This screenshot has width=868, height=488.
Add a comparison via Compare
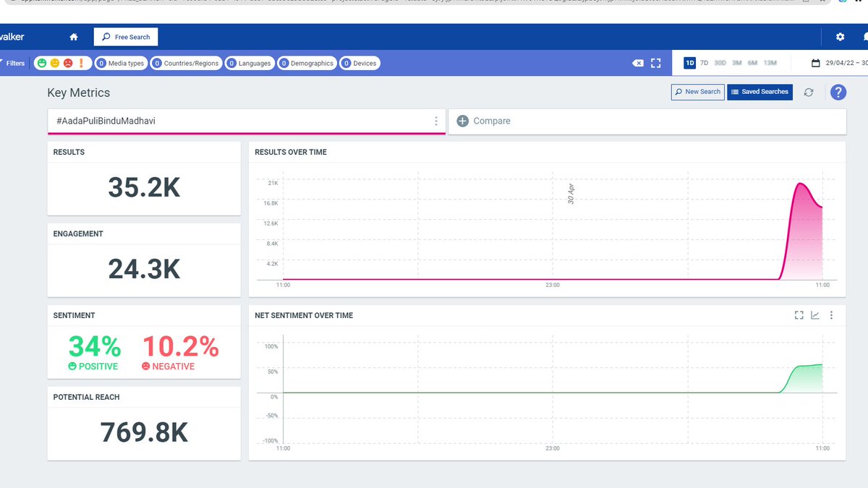pos(647,121)
